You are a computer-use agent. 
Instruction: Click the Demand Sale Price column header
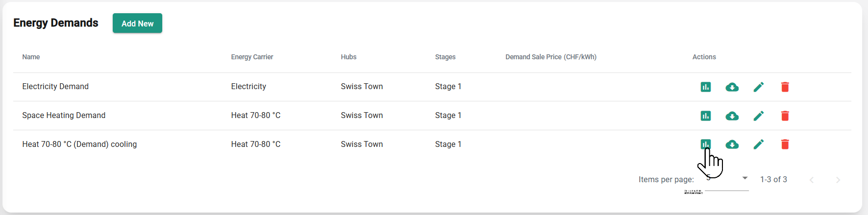tap(550, 57)
